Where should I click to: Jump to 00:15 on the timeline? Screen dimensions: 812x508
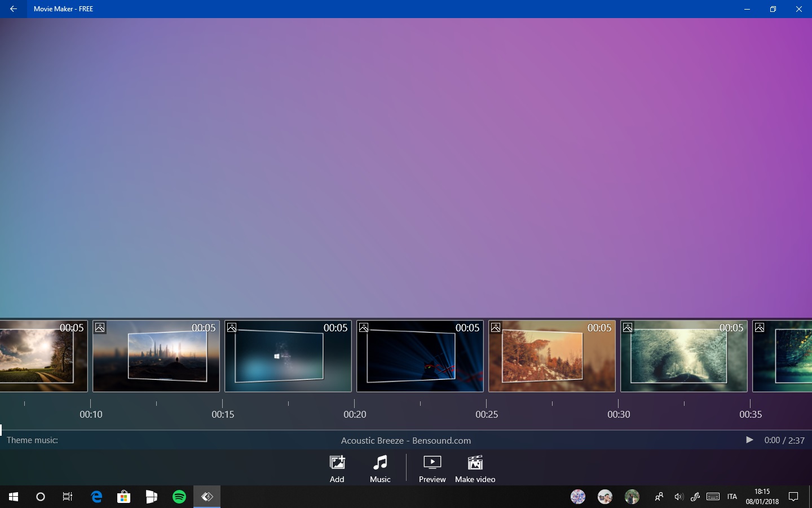click(x=223, y=414)
